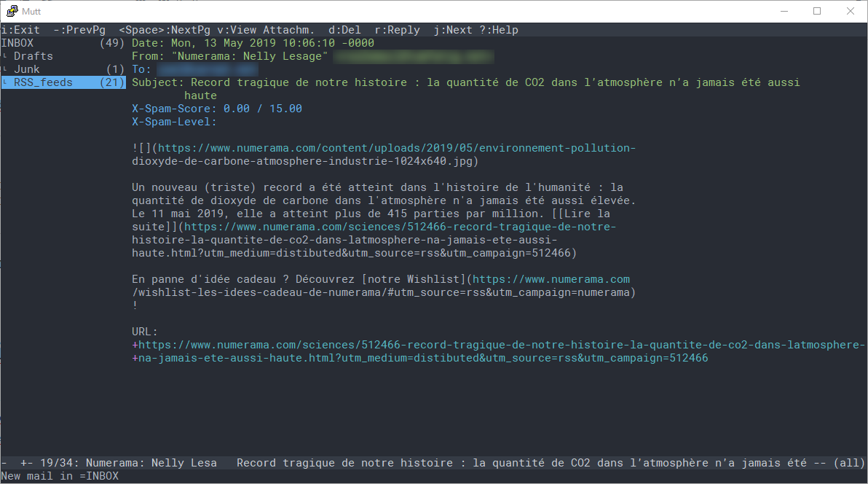Click the 'Un nouveau (triste) record' paragraph line
The image size is (868, 484).
(x=377, y=187)
